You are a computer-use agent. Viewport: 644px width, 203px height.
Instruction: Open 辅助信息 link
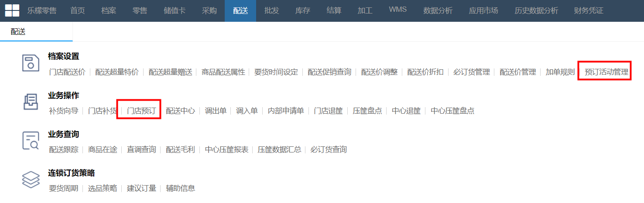point(180,189)
